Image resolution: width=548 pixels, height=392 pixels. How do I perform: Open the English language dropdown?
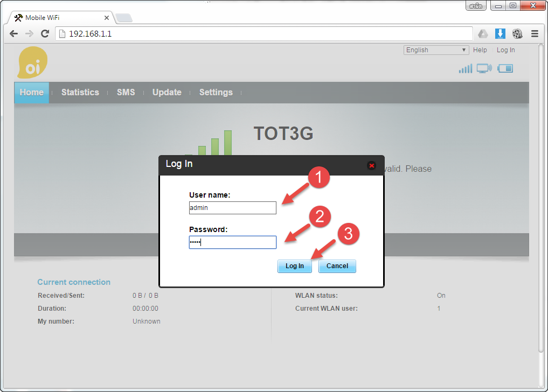tap(436, 50)
